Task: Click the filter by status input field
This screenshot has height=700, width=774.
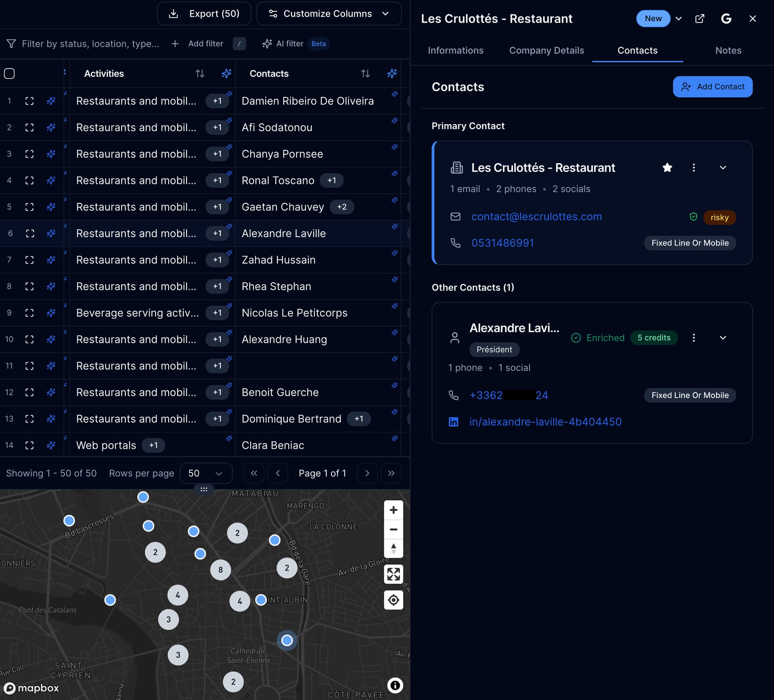Action: tap(90, 44)
